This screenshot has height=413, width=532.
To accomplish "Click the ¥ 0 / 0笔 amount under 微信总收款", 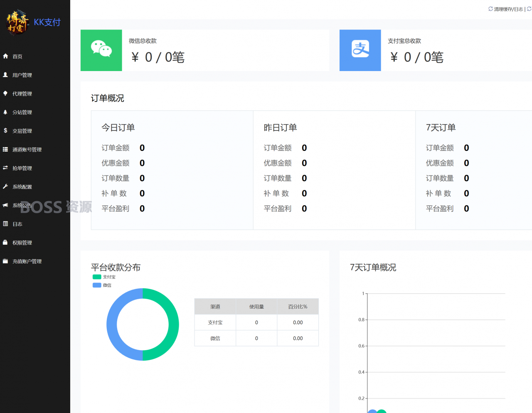I will [x=158, y=57].
